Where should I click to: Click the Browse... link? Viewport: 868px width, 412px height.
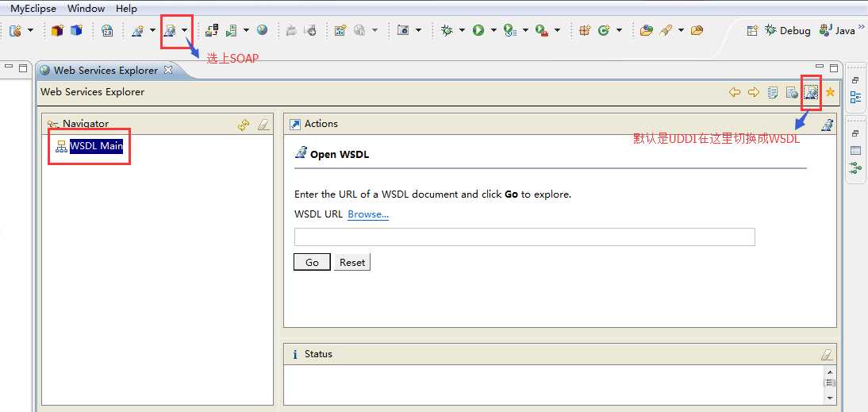coord(368,214)
